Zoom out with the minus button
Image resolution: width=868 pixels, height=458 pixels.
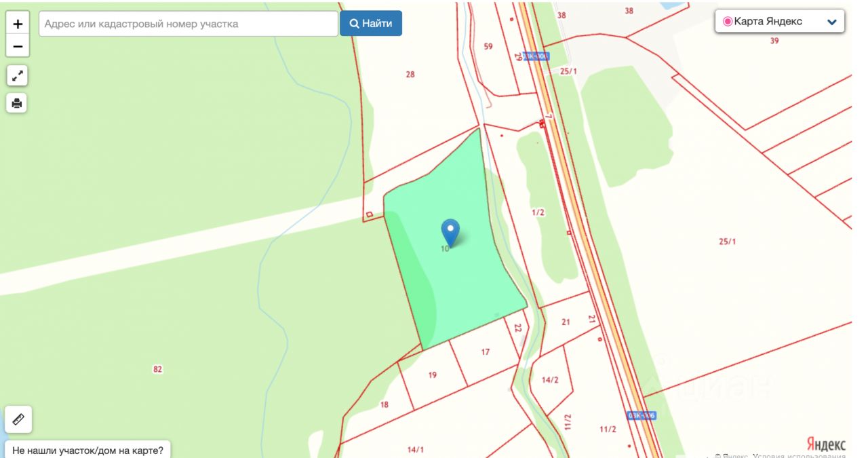[18, 46]
